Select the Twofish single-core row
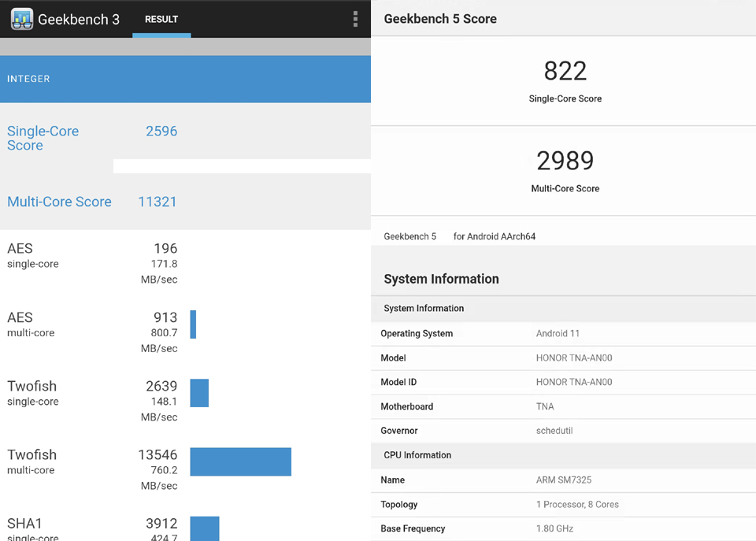 pos(185,401)
